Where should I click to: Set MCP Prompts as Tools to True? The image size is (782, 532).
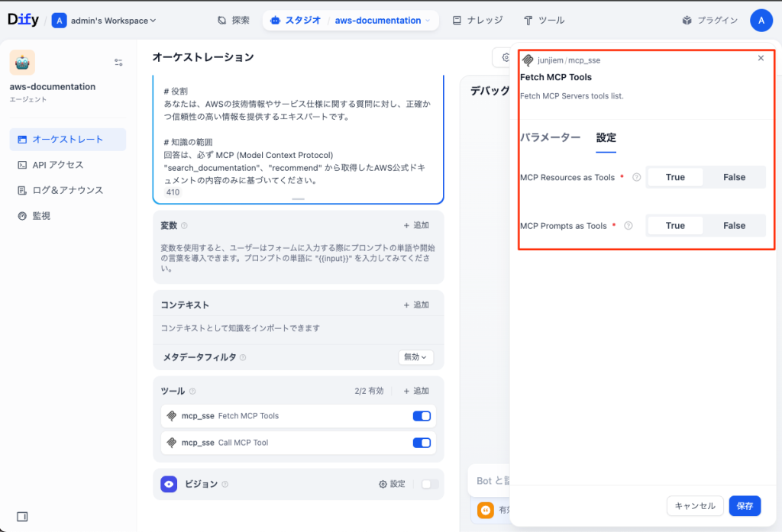[675, 225]
